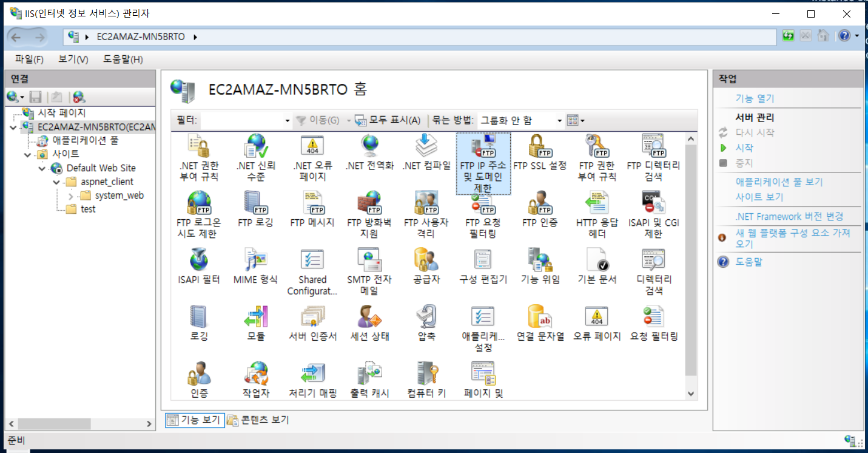Select the SMTP 전자 메일 icon

(369, 272)
